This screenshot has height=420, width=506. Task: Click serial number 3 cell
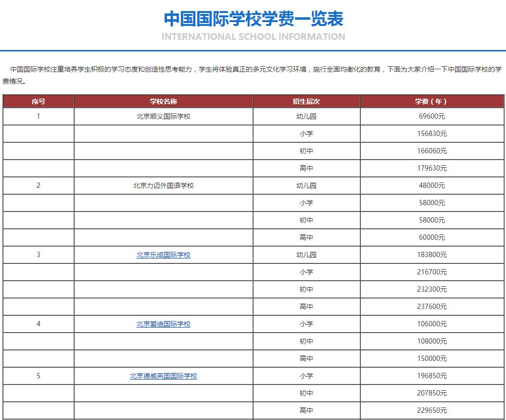(38, 255)
